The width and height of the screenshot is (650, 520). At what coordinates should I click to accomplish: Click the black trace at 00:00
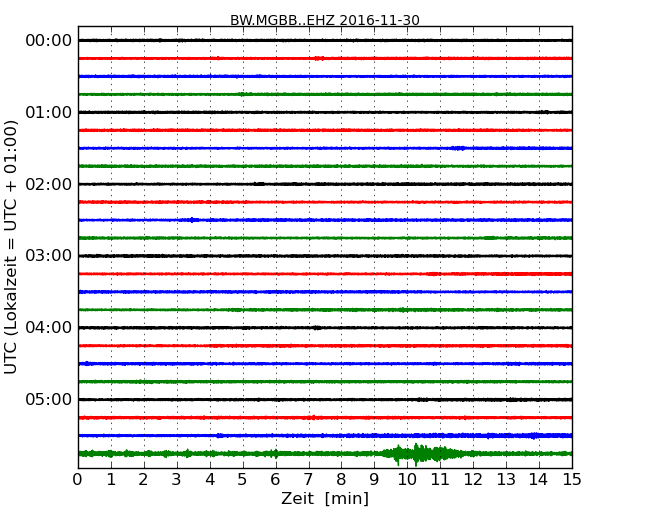pos(325,40)
